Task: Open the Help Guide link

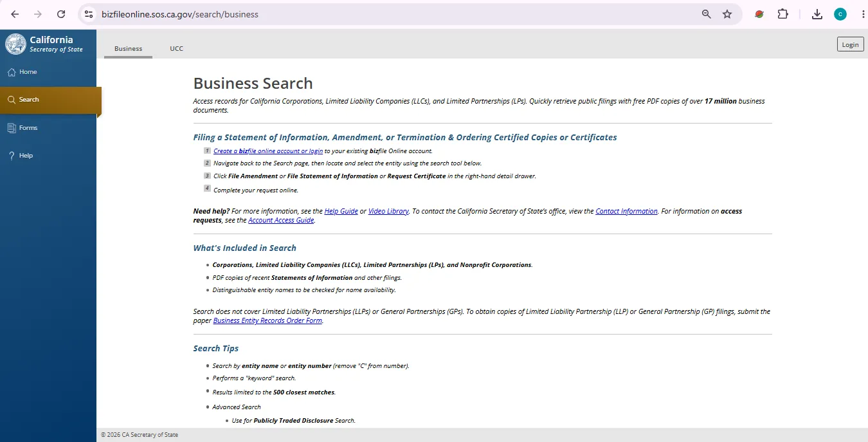Action: pyautogui.click(x=341, y=211)
